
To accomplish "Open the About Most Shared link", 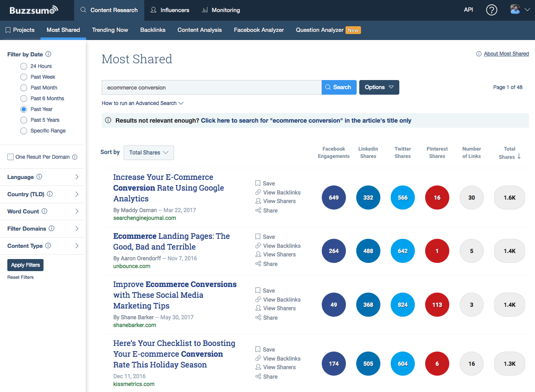I will 507,54.
